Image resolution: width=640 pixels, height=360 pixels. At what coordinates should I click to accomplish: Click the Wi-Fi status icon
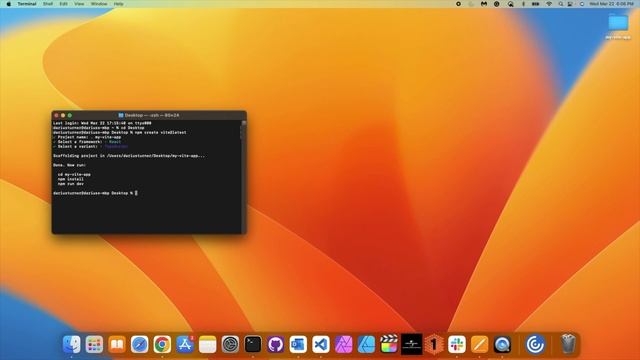coord(549,4)
